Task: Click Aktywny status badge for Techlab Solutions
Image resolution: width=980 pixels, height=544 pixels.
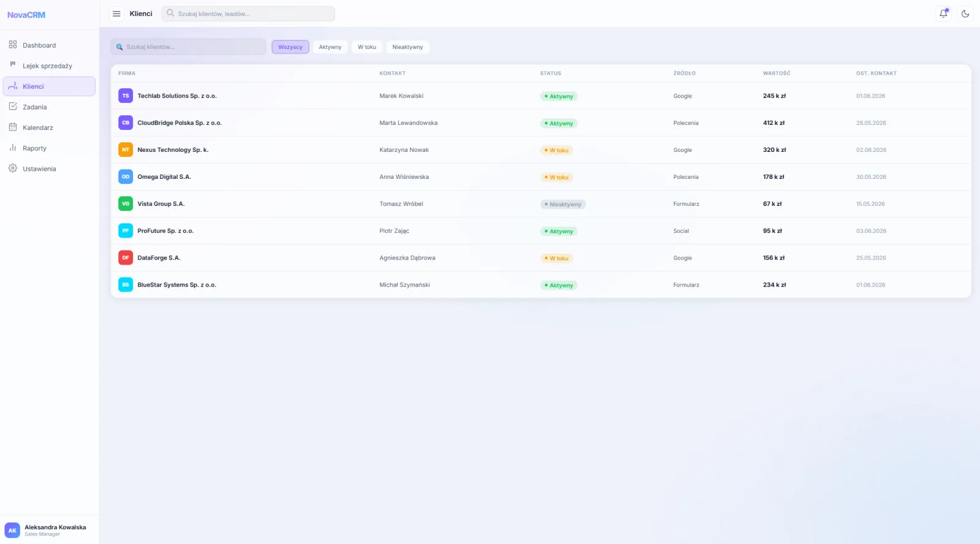Action: 559,97
